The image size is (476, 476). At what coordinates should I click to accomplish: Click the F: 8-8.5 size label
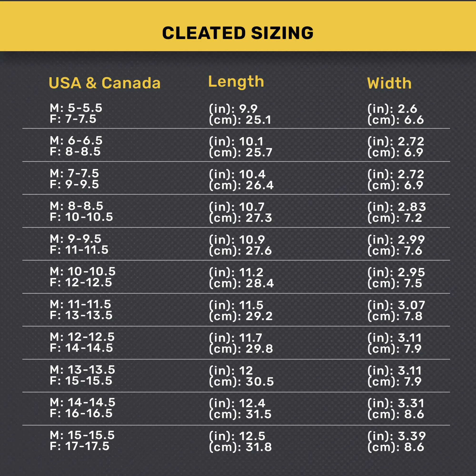(x=75, y=152)
